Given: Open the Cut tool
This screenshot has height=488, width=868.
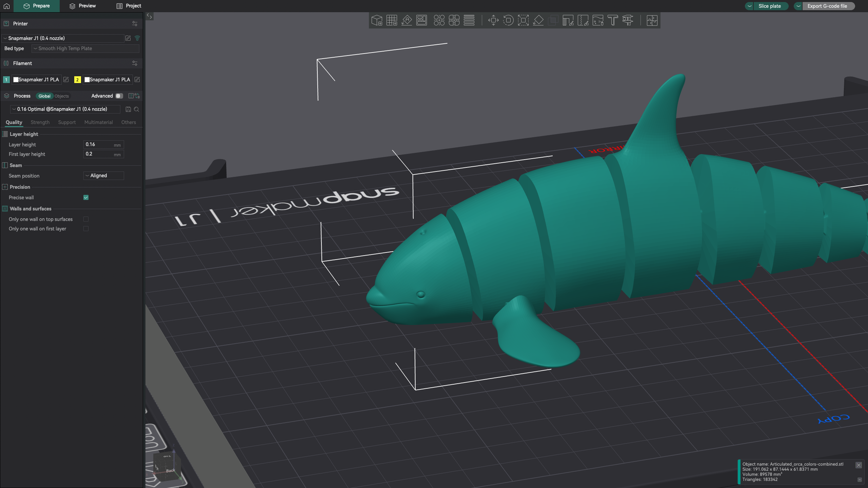Looking at the screenshot, I should click(553, 20).
